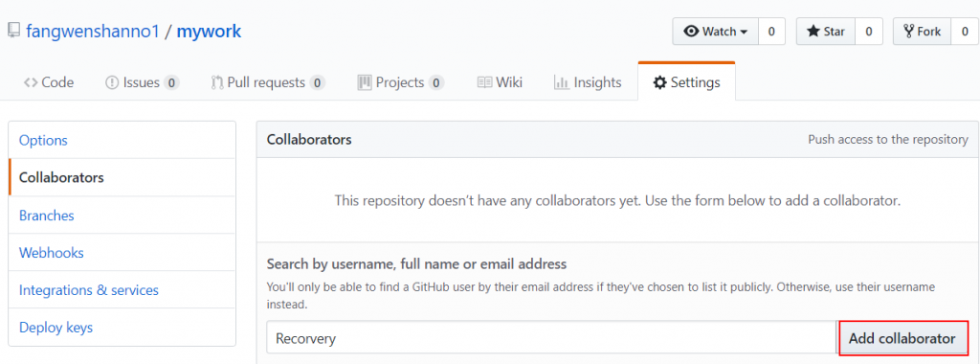The image size is (980, 364).
Task: Select Collaborators in settings sidebar
Action: 122,177
